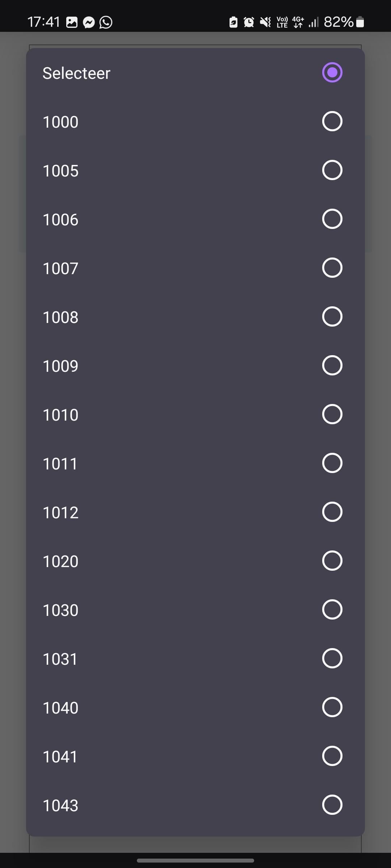Tap the 1040 option label
Screen dimensions: 391x868
[61, 708]
